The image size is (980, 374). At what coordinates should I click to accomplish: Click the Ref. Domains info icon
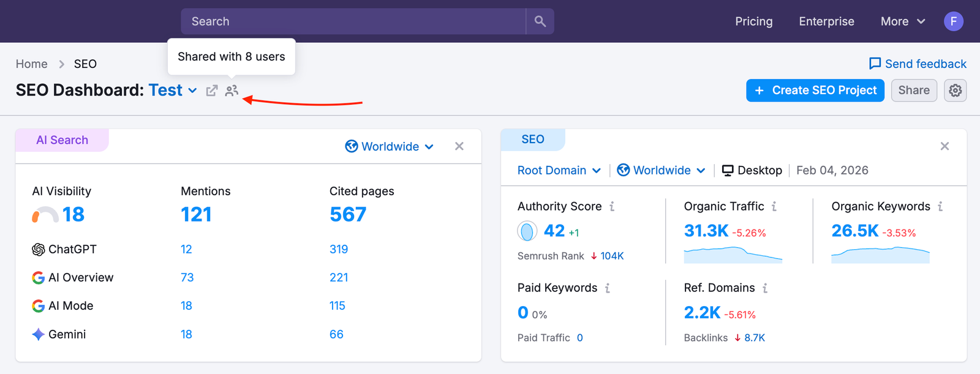[x=765, y=288]
